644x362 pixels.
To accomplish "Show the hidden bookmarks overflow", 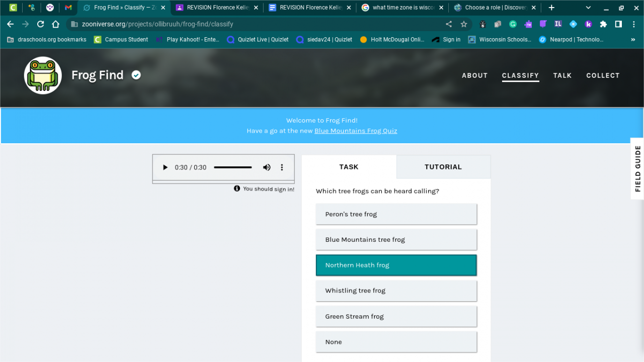I will (633, 40).
